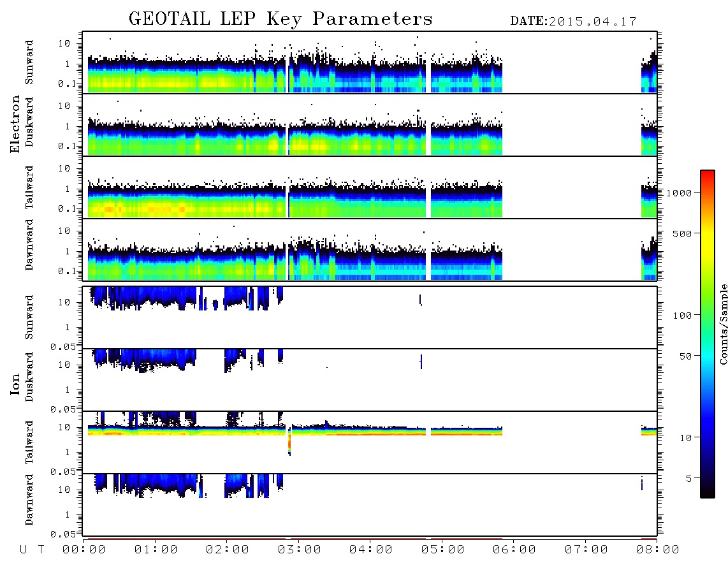
Task: Click the Ion Dawnward spectrogram panel
Action: click(370, 504)
